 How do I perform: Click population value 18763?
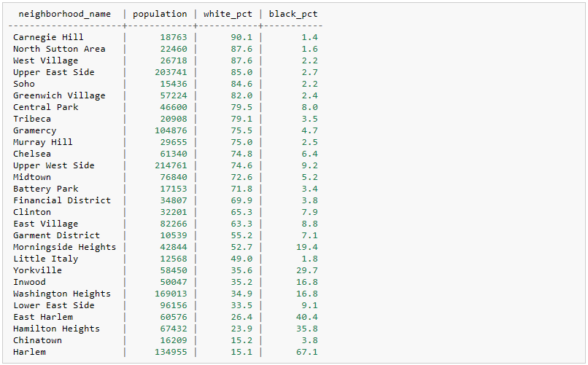pyautogui.click(x=174, y=37)
